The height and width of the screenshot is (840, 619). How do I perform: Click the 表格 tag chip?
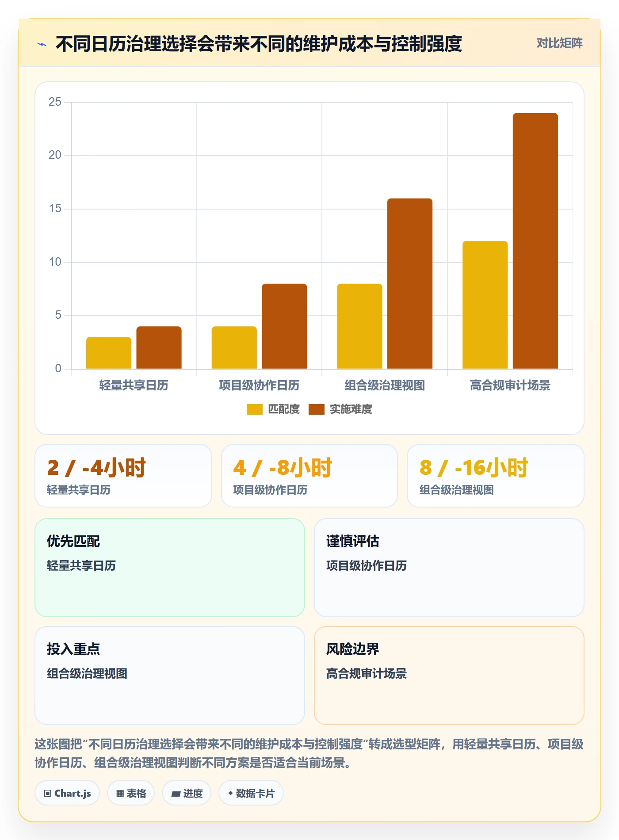(131, 793)
